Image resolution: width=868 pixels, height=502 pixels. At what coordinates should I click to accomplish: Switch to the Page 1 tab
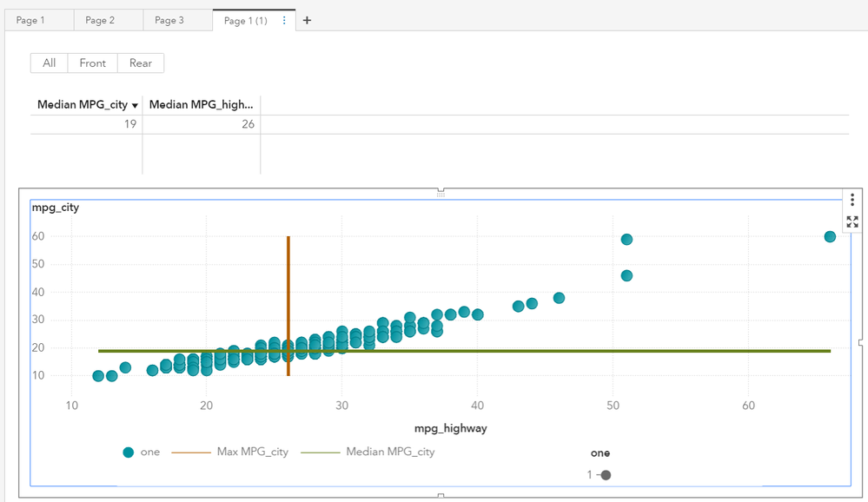point(30,21)
